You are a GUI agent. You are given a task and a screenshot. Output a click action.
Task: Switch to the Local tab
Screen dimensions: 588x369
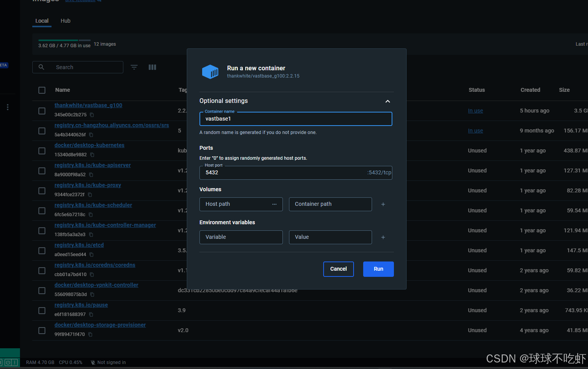tap(42, 21)
